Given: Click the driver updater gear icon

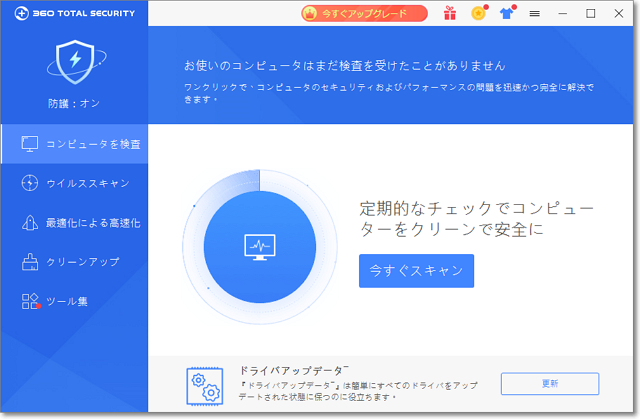Looking at the screenshot, I should (x=203, y=385).
